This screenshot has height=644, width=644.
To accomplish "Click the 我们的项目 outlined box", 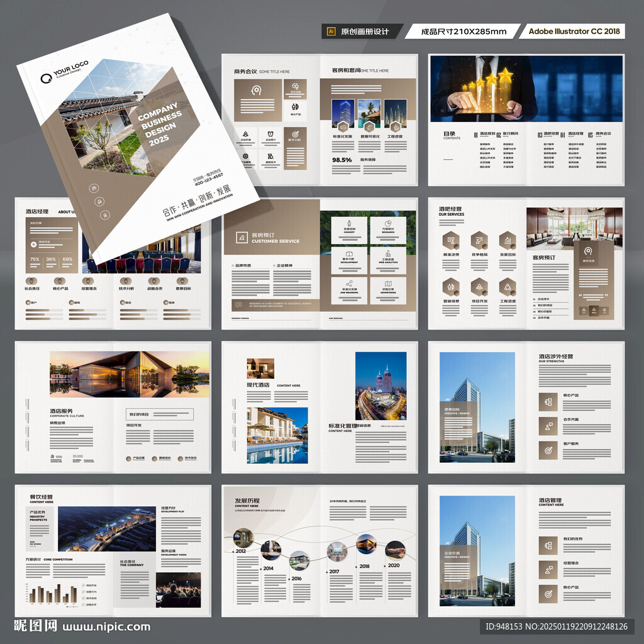I will [159, 414].
